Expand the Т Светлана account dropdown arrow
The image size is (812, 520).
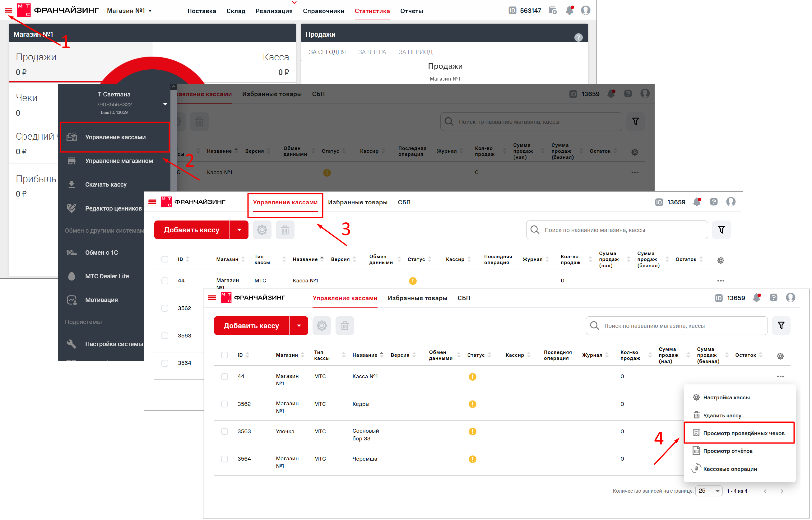click(165, 104)
